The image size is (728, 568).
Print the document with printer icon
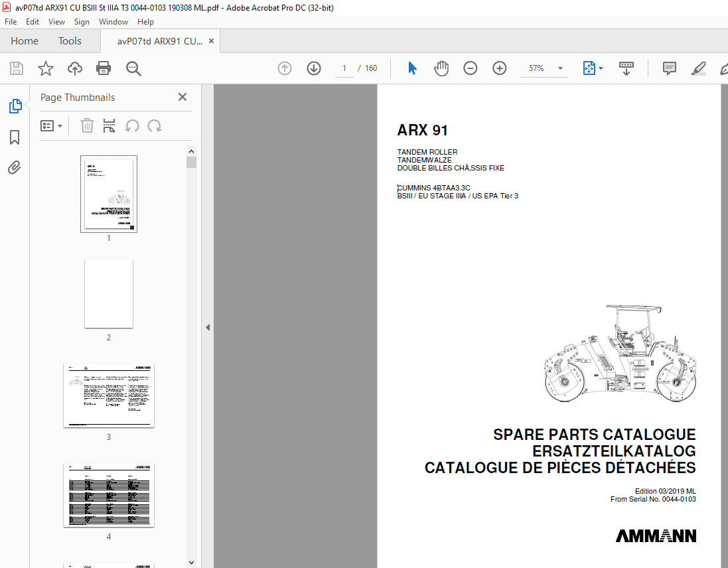pyautogui.click(x=104, y=69)
